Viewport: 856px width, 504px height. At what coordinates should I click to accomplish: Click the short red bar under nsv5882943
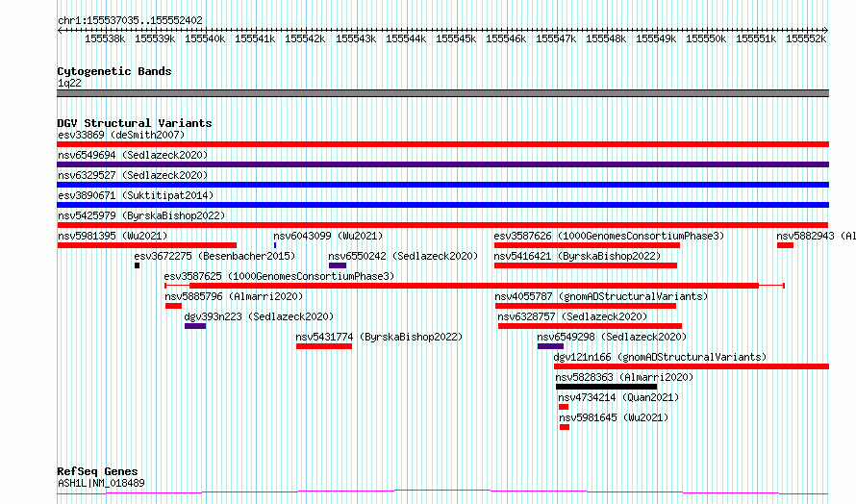(x=785, y=245)
